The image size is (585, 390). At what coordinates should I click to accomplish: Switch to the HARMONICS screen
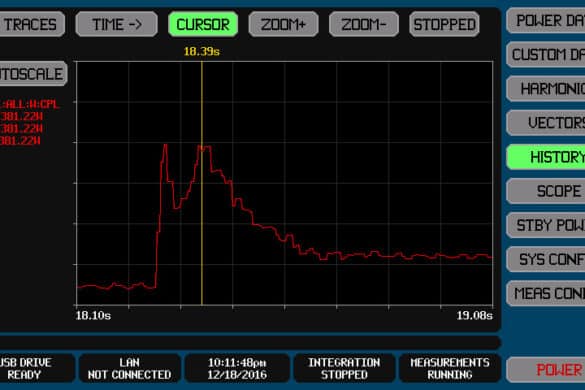546,89
